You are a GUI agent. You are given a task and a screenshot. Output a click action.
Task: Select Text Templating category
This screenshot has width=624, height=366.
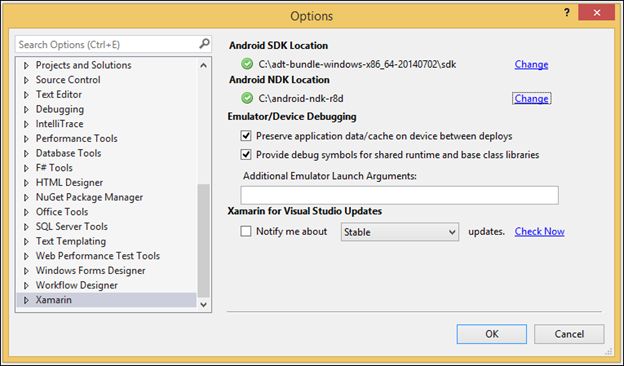pos(71,241)
